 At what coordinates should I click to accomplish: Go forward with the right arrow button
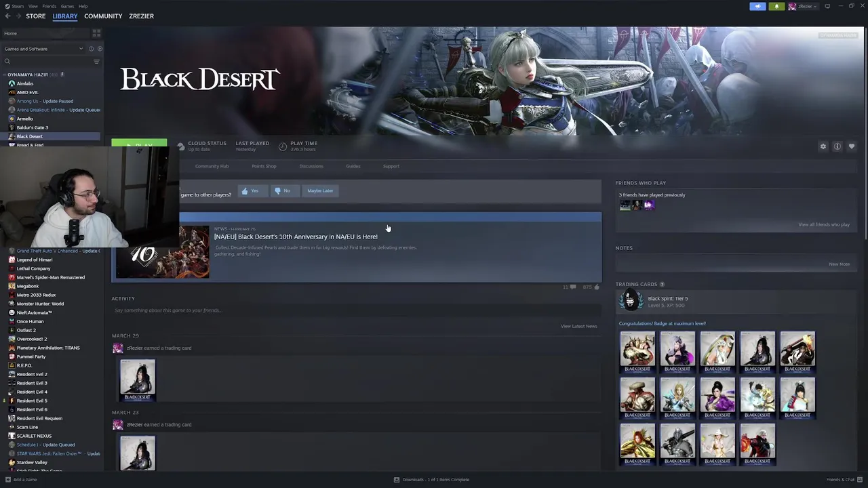coord(18,16)
